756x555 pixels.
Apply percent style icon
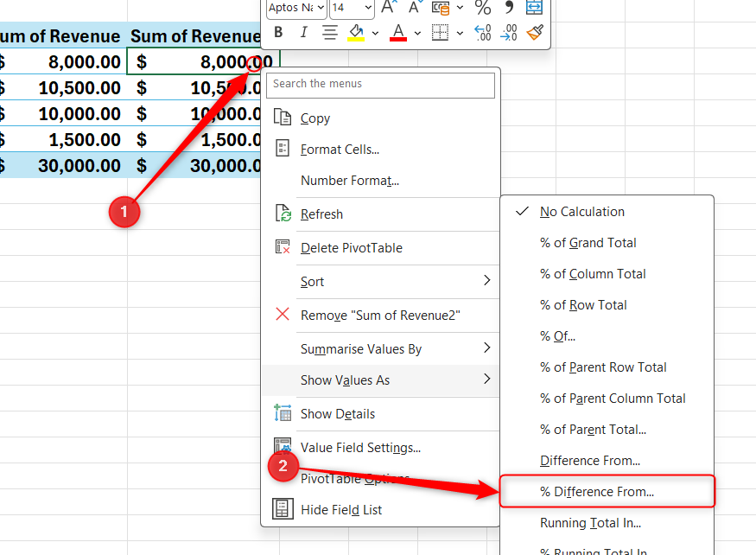[483, 7]
